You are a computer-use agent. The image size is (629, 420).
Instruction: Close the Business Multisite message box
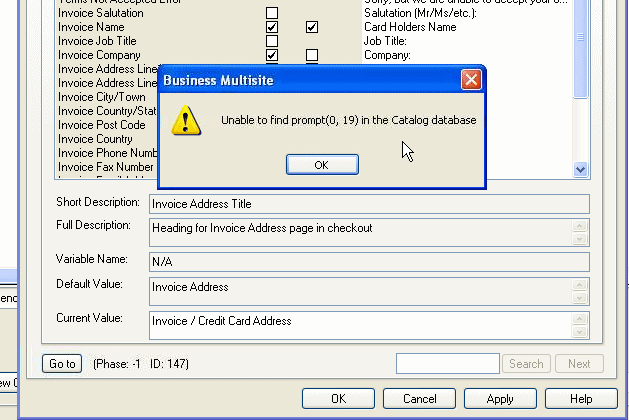point(471,80)
